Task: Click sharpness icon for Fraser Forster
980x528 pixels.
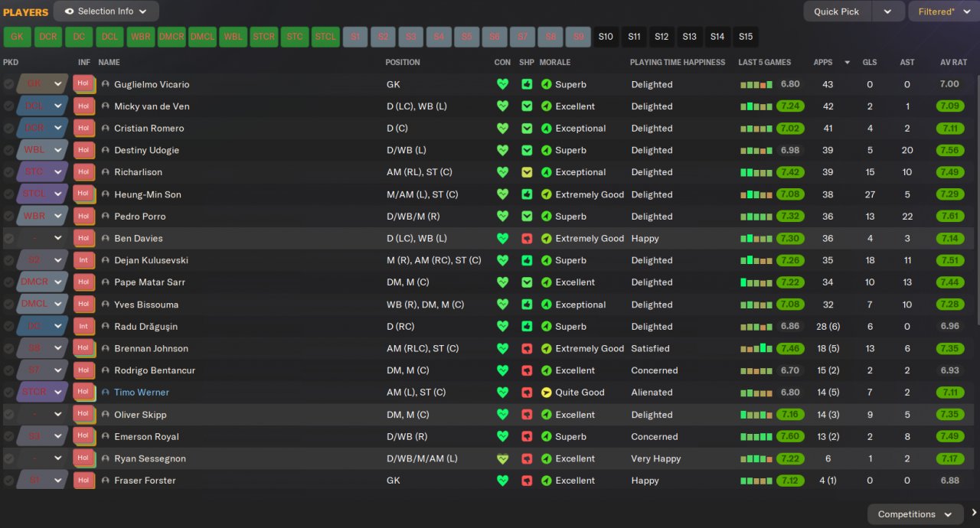Action: 527,481
